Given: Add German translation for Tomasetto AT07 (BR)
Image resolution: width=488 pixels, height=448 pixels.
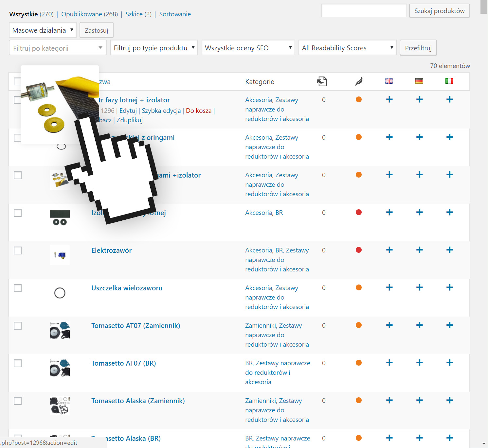Looking at the screenshot, I should point(419,363).
